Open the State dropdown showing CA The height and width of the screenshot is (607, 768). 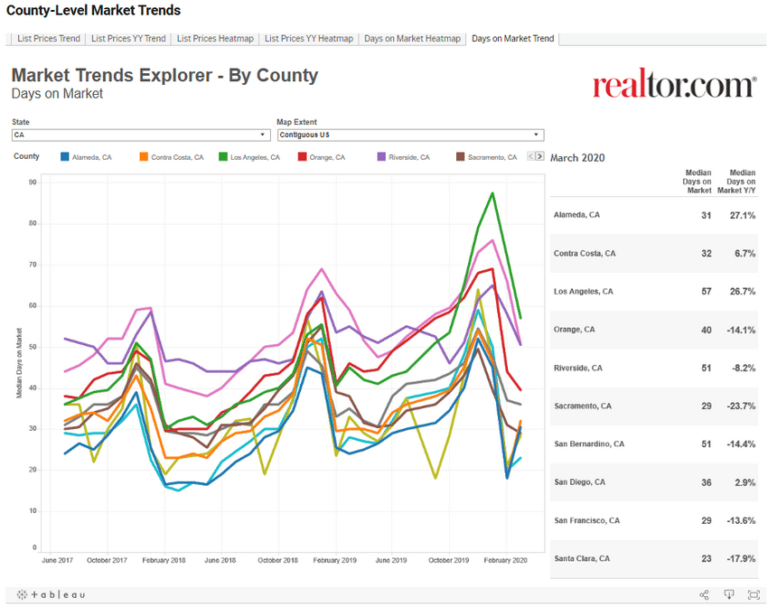[141, 135]
